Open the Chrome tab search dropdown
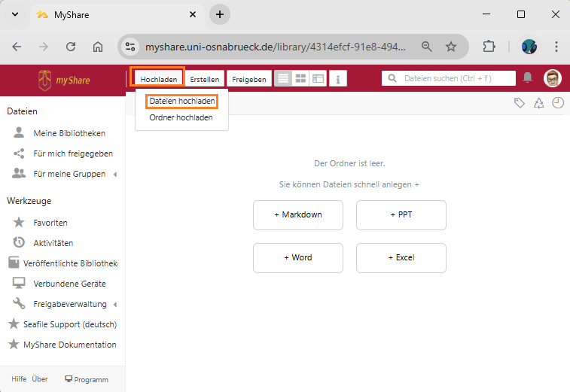The height and width of the screenshot is (392, 570). [15, 14]
